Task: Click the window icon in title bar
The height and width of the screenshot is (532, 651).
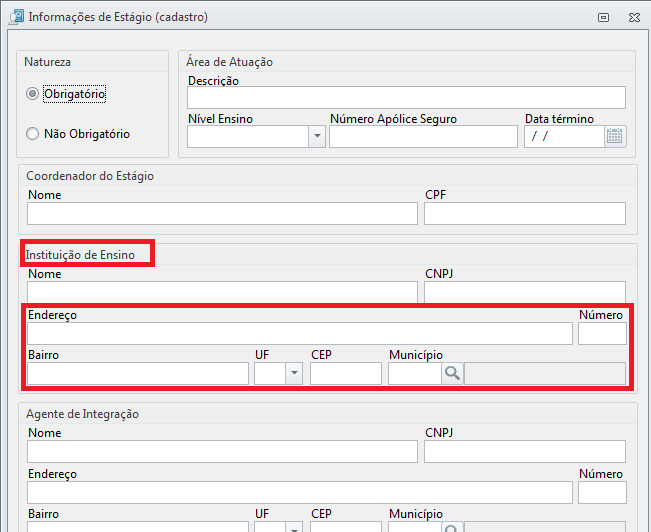Action: tap(17, 17)
